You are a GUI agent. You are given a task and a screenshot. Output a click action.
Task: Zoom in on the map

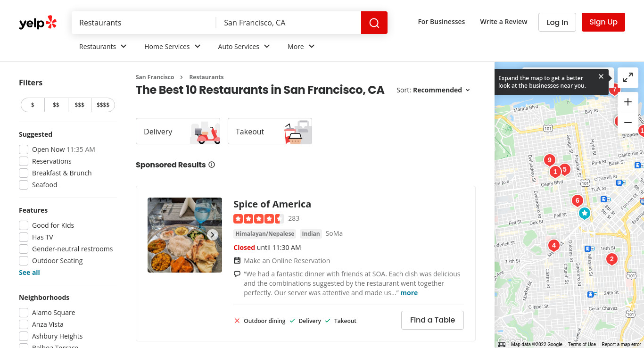click(628, 102)
